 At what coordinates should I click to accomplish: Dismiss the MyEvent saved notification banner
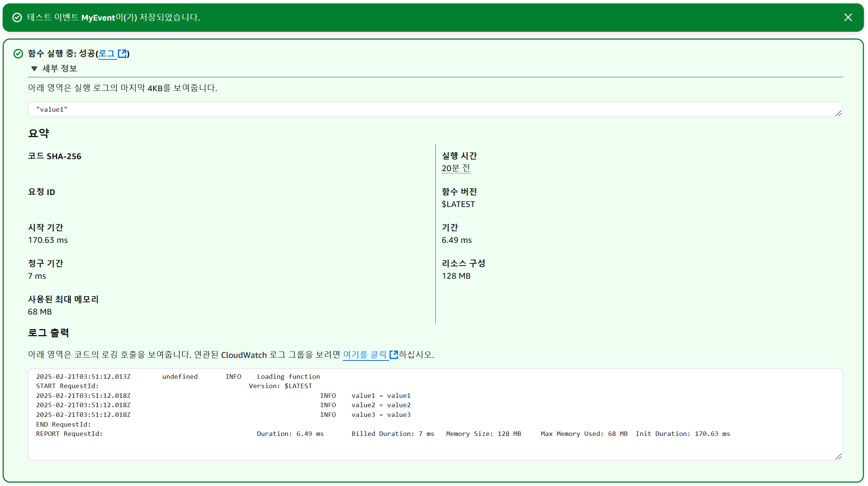(x=848, y=18)
